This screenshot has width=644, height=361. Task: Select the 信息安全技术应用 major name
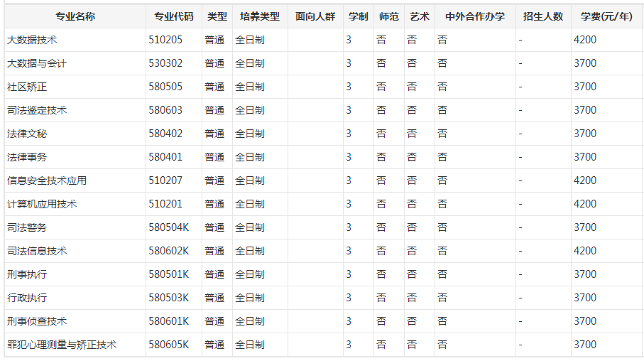point(47,180)
